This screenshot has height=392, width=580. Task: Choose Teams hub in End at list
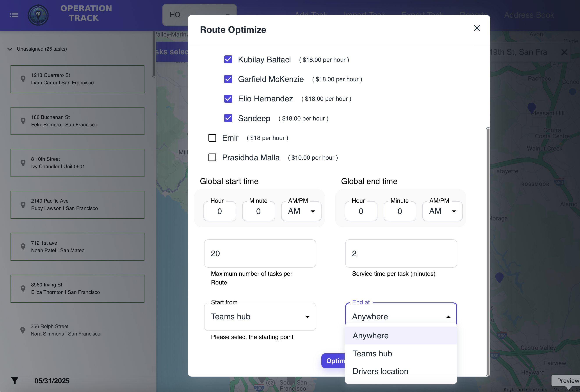coord(372,354)
